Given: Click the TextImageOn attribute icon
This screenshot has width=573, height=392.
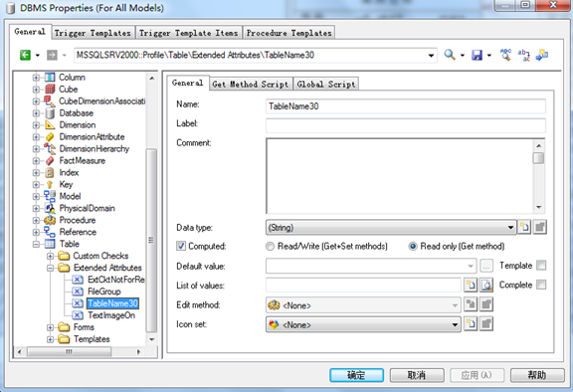Looking at the screenshot, I should [78, 315].
